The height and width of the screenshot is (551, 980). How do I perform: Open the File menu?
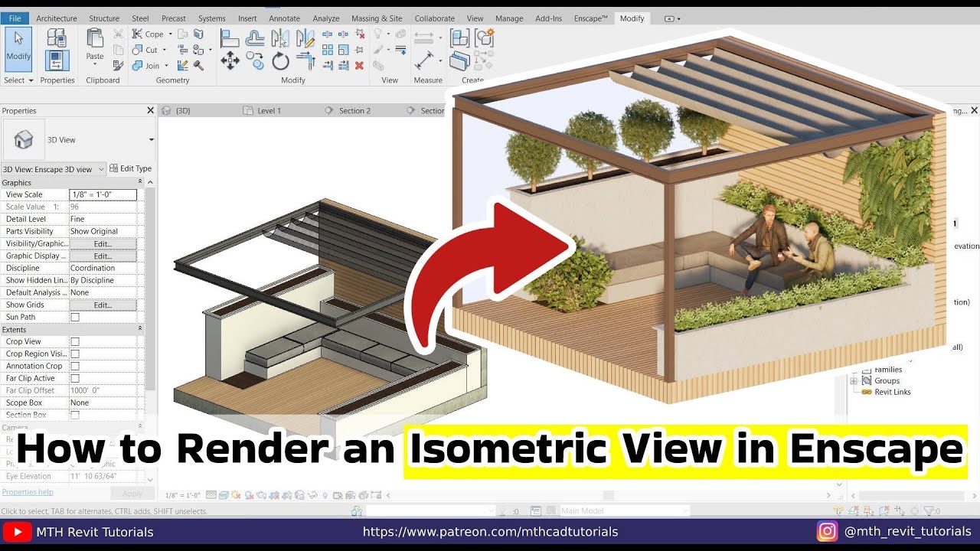click(15, 18)
